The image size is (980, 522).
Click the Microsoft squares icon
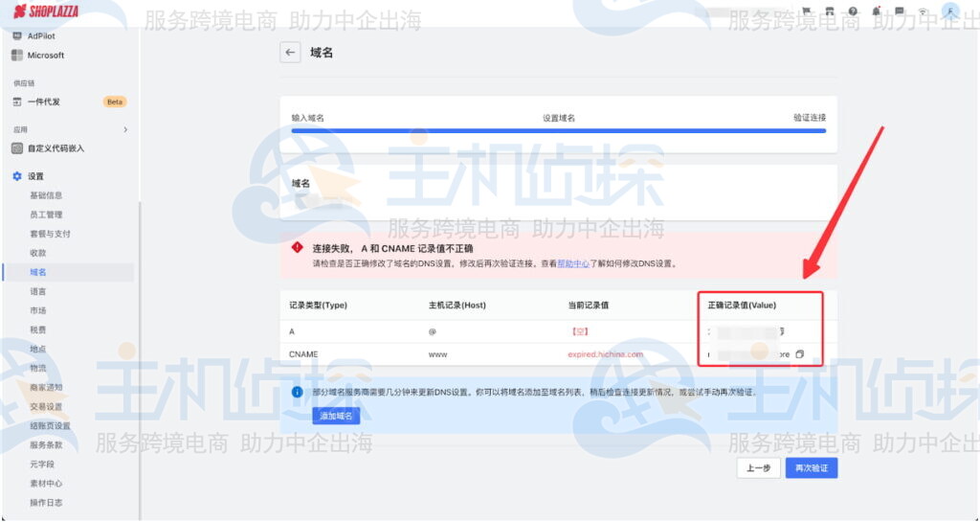(17, 55)
